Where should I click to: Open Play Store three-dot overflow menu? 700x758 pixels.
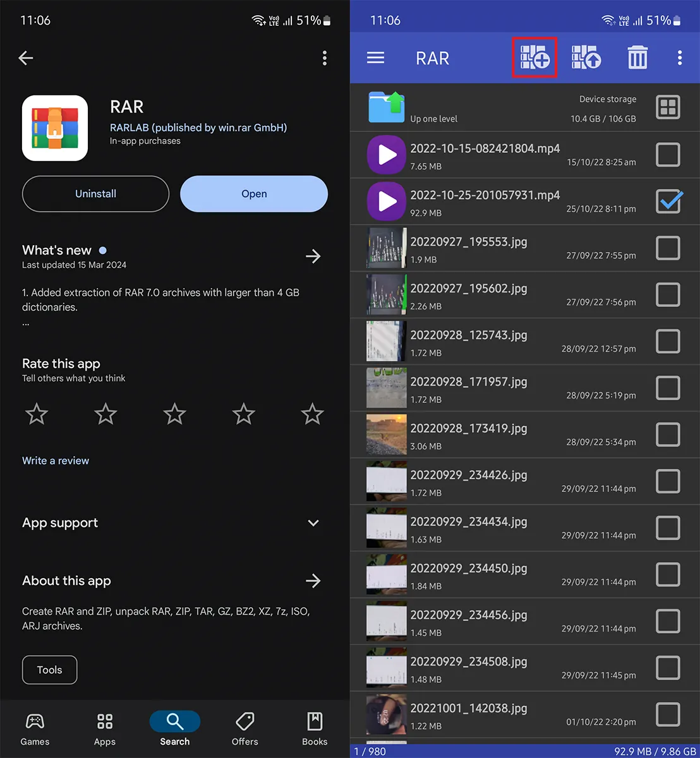(325, 58)
